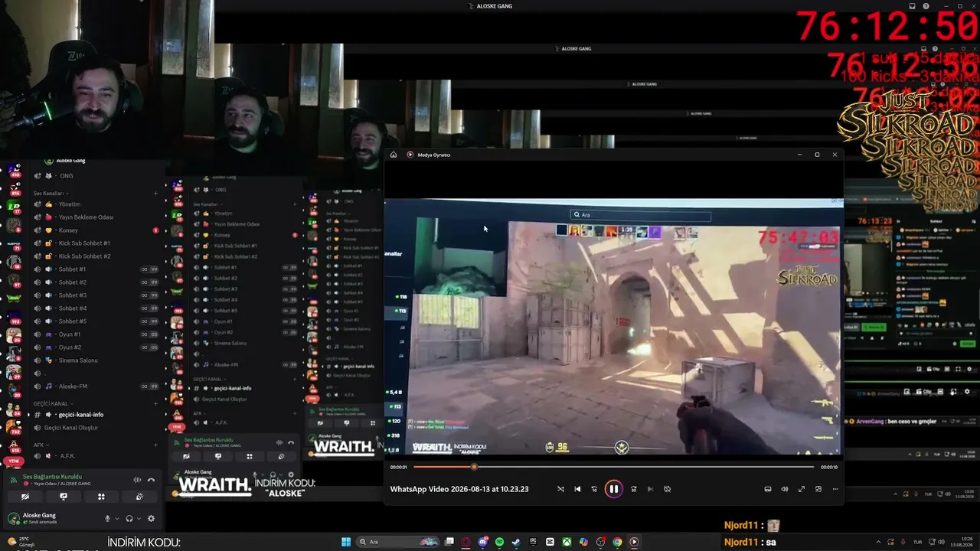Join the Sohbet #1 voice channel
The height and width of the screenshot is (551, 980).
(x=95, y=269)
